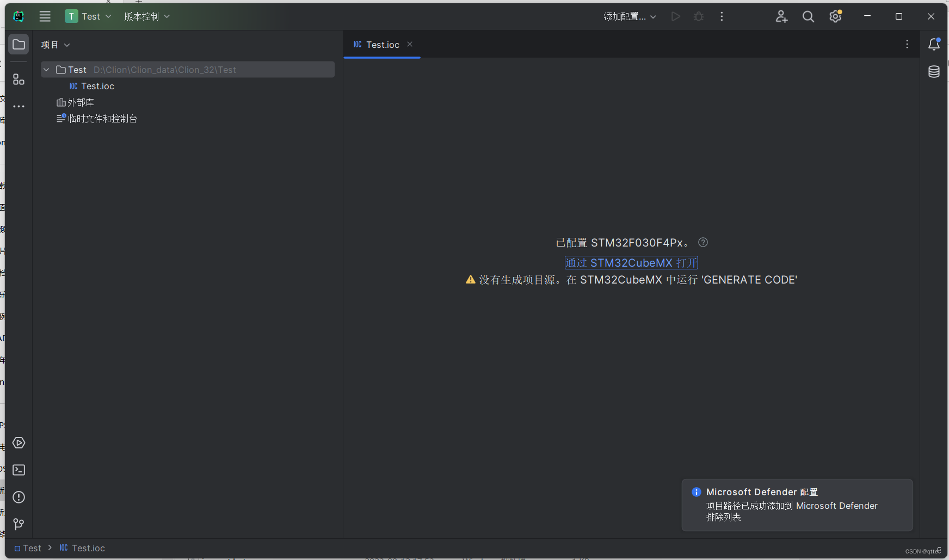Open the Database tool window icon
The height and width of the screenshot is (560, 949).
(x=934, y=71)
